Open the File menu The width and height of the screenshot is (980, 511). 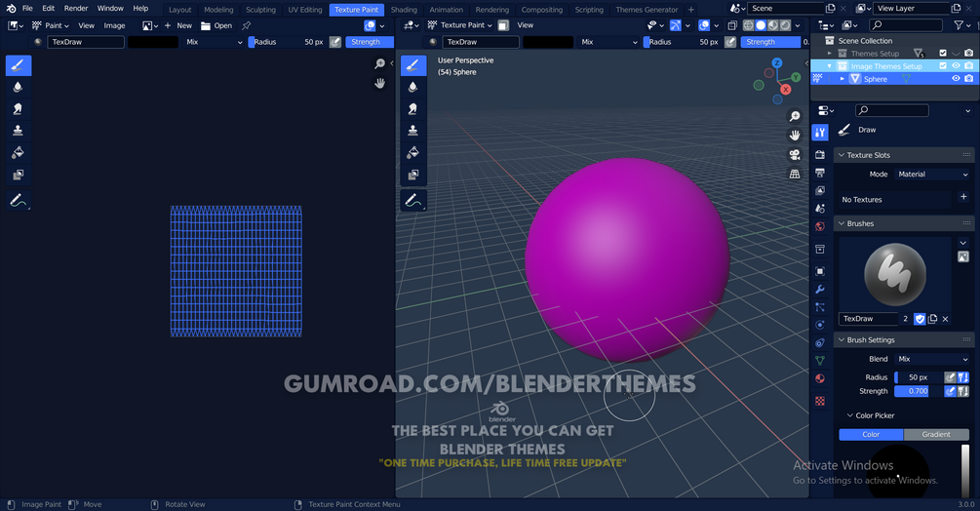(27, 8)
